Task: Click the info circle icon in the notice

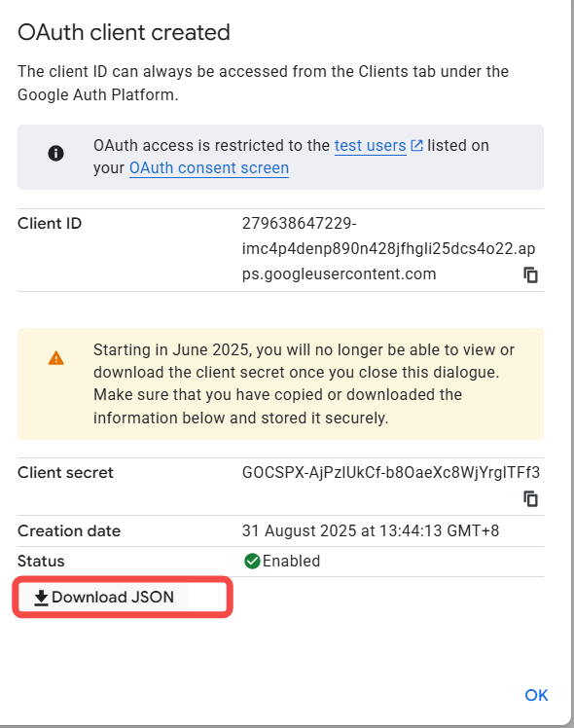Action: coord(56,153)
